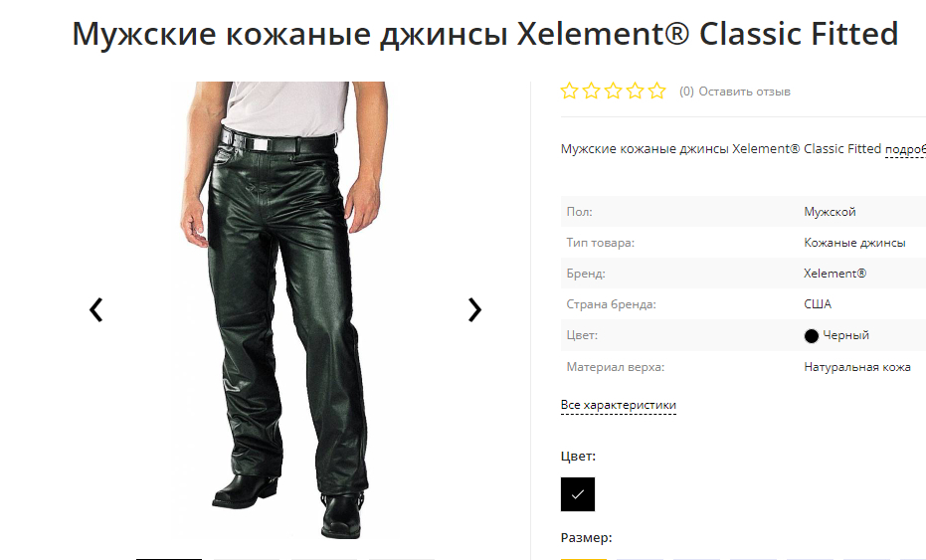Select the fifth rating star

(656, 91)
